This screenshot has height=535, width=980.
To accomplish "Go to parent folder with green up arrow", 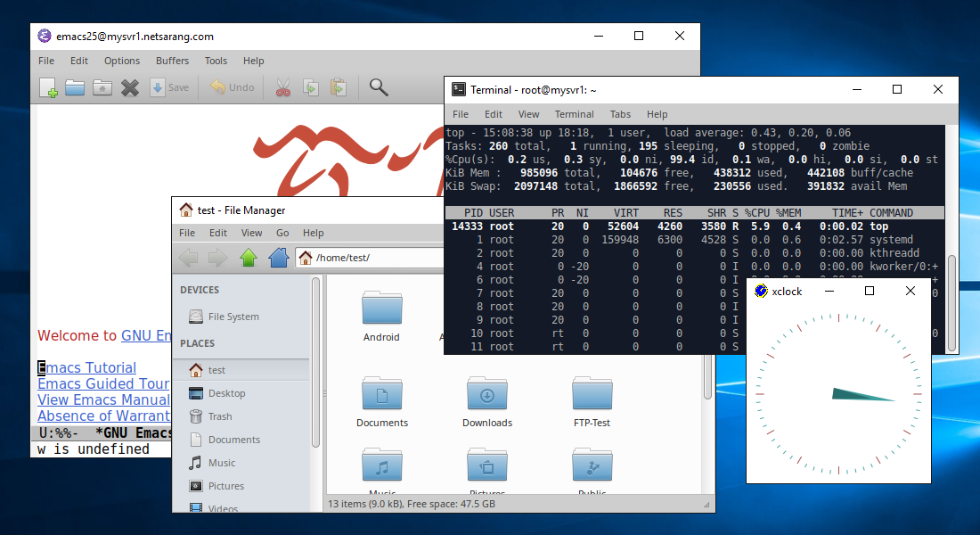I will (249, 258).
